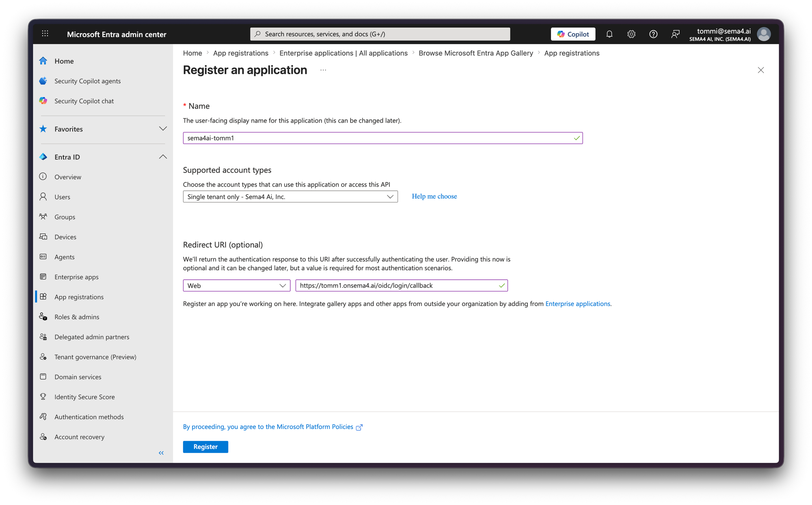Open the Redirect URI platform dropdown
The image size is (812, 505).
[x=237, y=285]
